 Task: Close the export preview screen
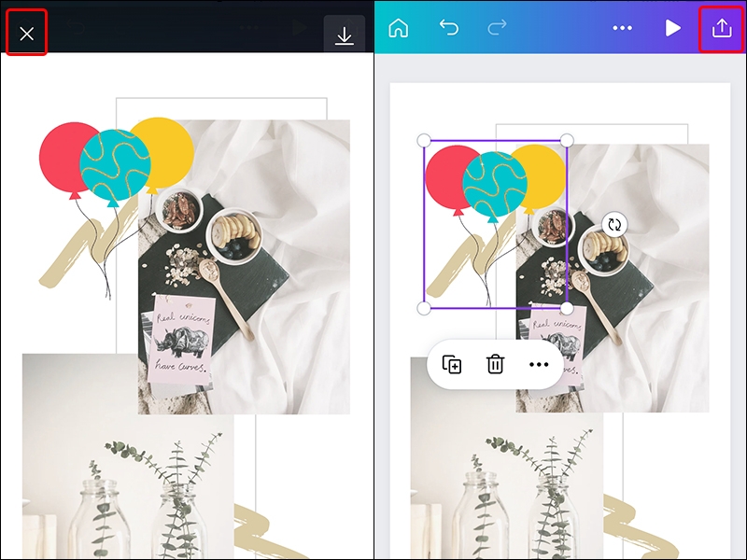[x=26, y=33]
